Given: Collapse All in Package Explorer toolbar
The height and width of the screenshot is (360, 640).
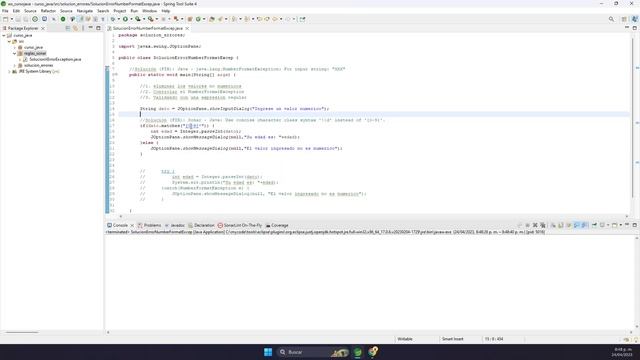Looking at the screenshot, I should point(68,28).
